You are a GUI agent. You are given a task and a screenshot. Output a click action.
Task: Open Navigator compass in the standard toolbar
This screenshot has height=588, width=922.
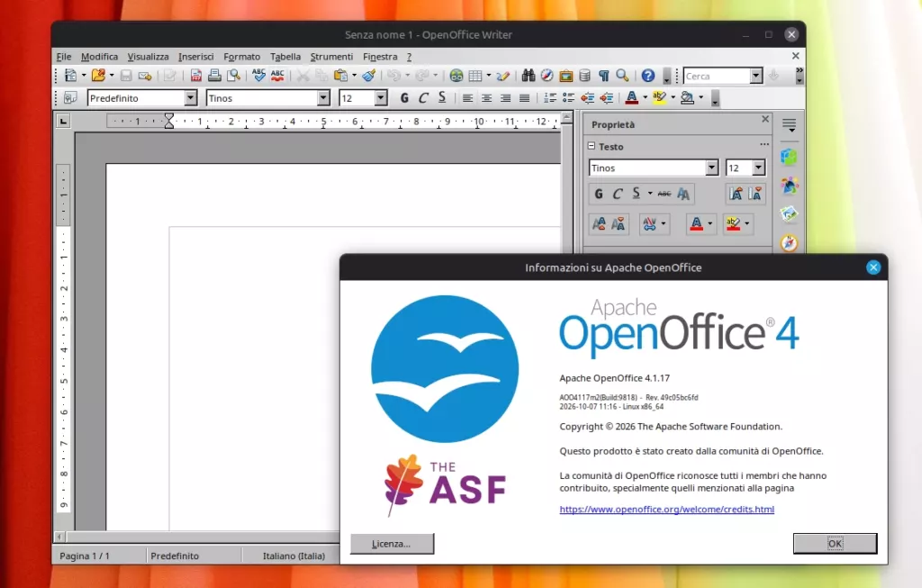(x=547, y=76)
